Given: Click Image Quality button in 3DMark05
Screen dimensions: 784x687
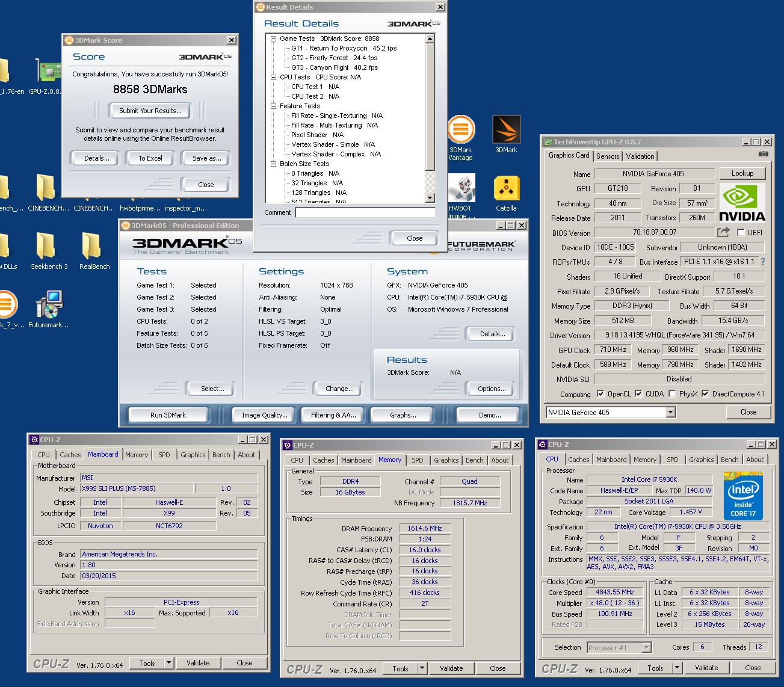Looking at the screenshot, I should pos(264,415).
